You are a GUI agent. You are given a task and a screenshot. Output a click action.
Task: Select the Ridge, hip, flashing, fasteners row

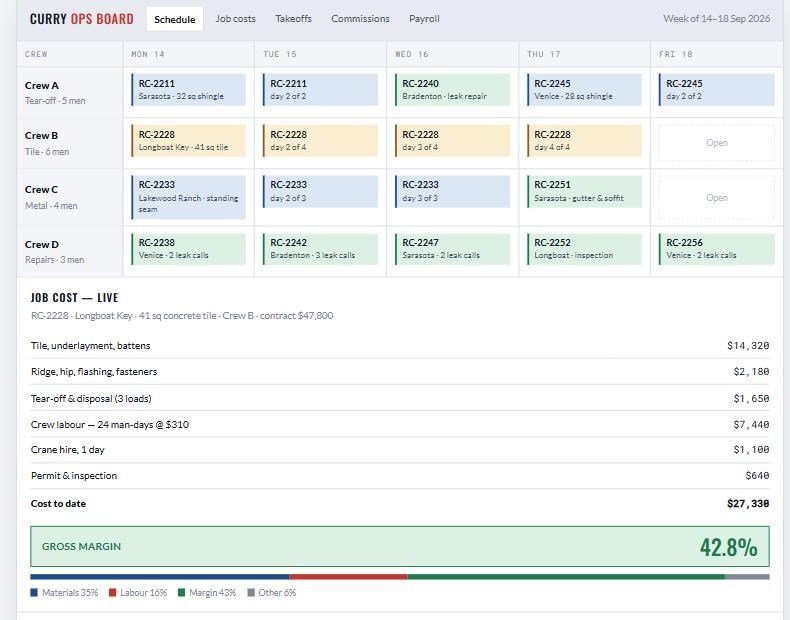(x=400, y=372)
